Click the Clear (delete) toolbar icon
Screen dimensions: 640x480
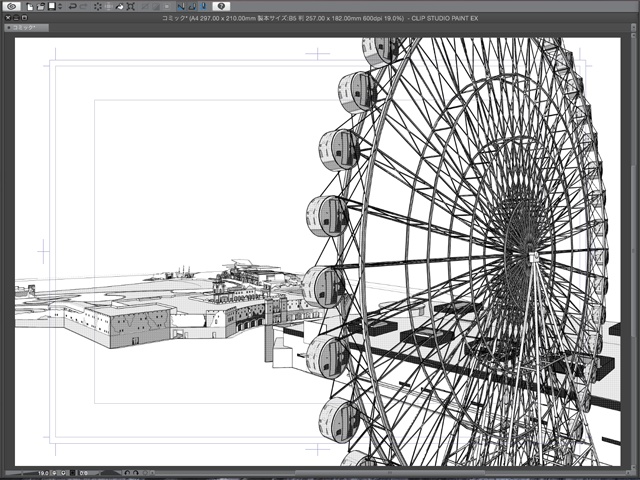tap(98, 7)
